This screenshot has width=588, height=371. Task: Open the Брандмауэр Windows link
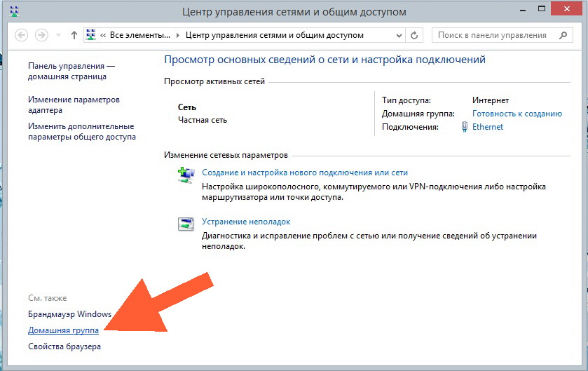point(69,313)
